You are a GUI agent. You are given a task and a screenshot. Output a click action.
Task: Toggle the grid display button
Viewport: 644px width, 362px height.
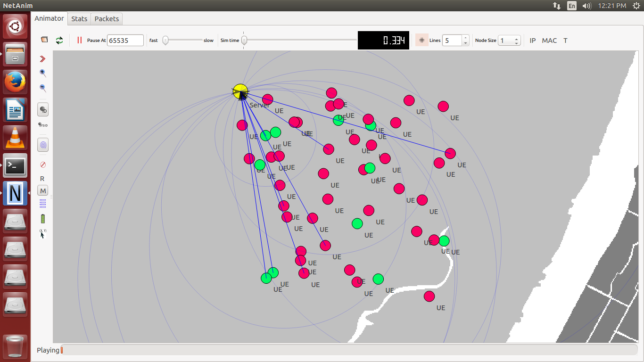421,41
